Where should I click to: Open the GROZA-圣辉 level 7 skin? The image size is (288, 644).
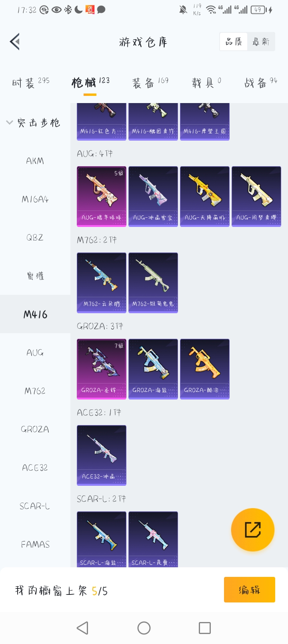click(102, 369)
